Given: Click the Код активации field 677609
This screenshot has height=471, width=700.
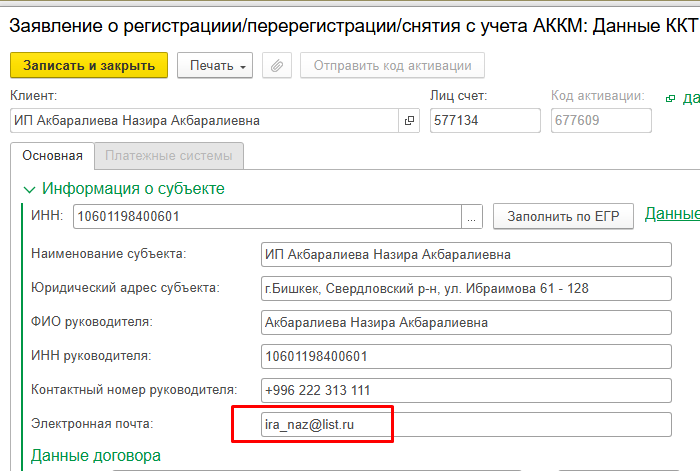Looking at the screenshot, I should tap(601, 121).
